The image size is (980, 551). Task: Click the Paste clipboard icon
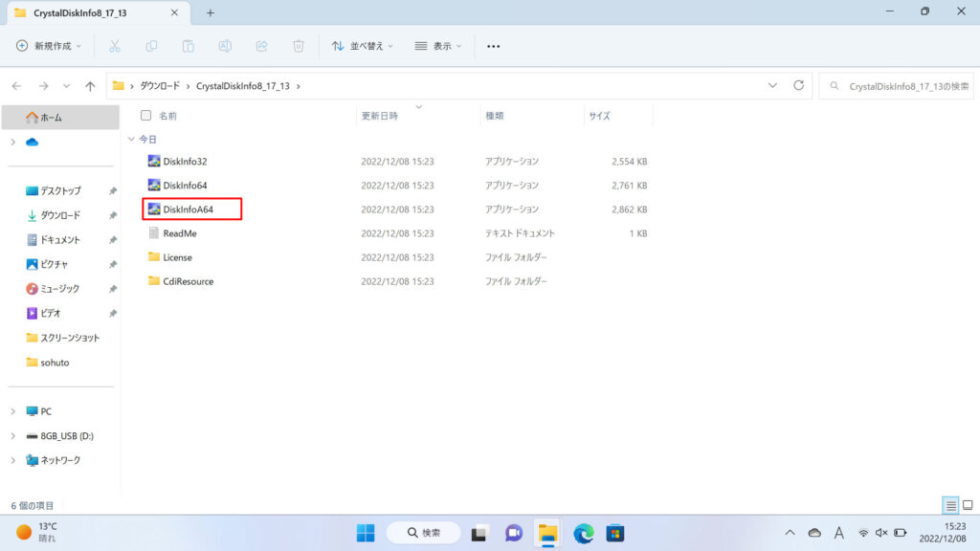tap(189, 46)
